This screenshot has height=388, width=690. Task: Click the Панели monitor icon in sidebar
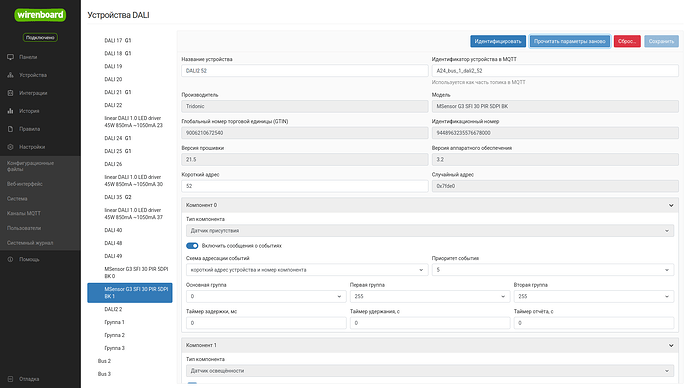[10, 57]
